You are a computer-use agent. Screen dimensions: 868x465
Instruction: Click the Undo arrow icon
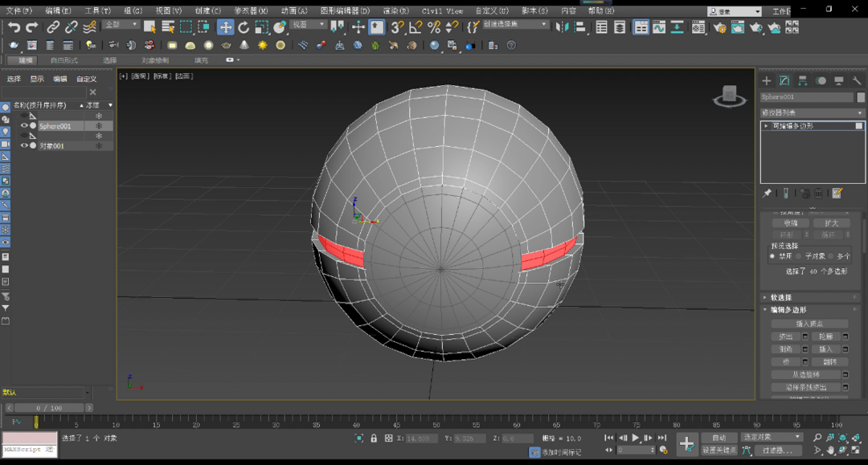pyautogui.click(x=14, y=27)
